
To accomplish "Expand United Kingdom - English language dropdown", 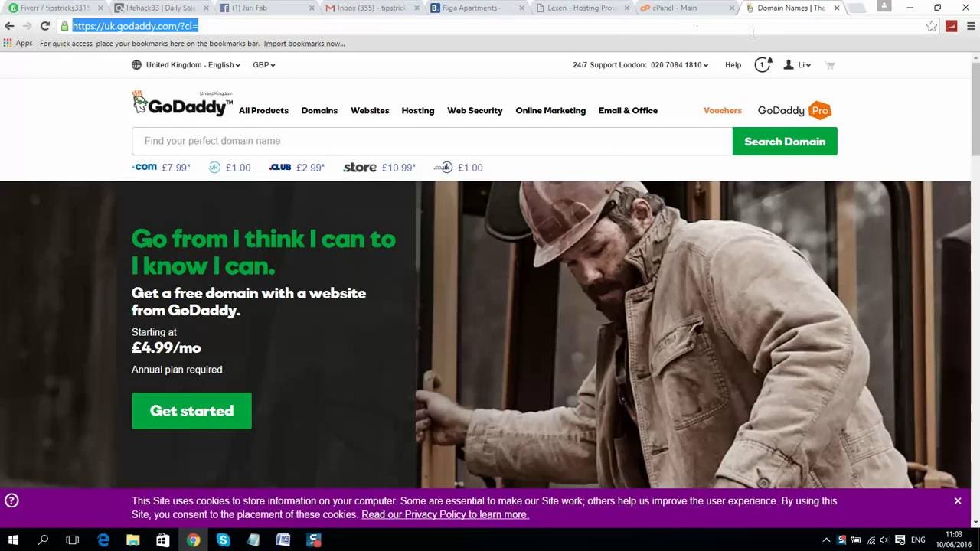I will point(186,65).
